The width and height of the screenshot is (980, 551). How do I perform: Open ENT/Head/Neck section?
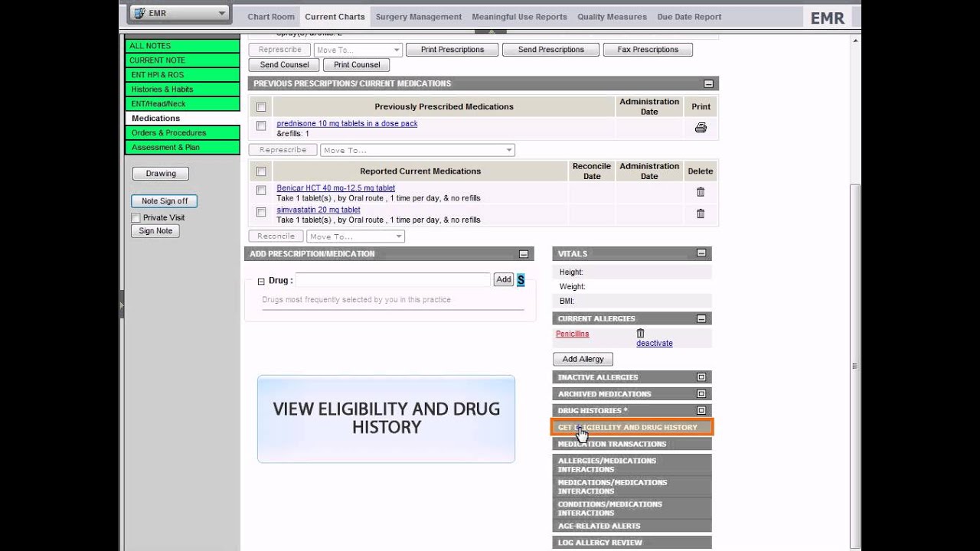tap(182, 104)
